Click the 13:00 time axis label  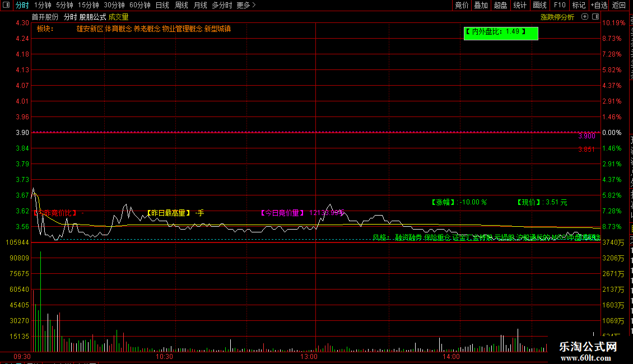(x=309, y=357)
